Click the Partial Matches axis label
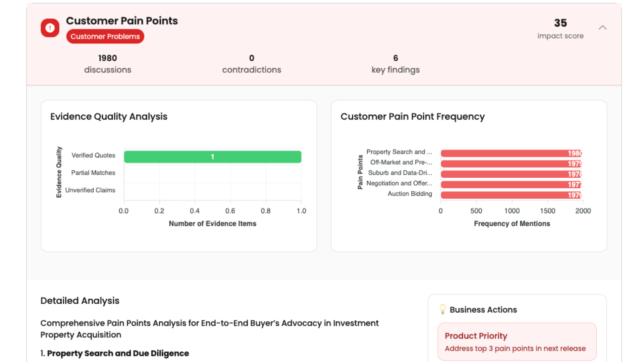The height and width of the screenshot is (362, 644). pos(93,173)
